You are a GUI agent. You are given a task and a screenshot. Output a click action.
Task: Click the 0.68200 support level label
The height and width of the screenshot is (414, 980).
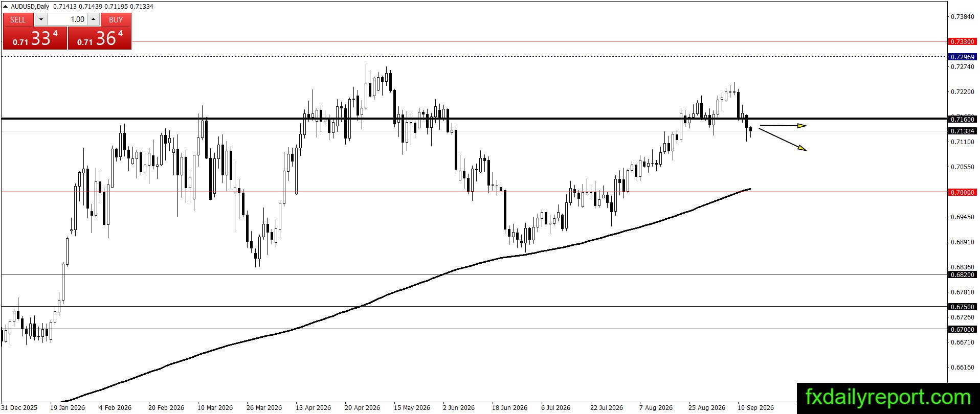pyautogui.click(x=962, y=274)
